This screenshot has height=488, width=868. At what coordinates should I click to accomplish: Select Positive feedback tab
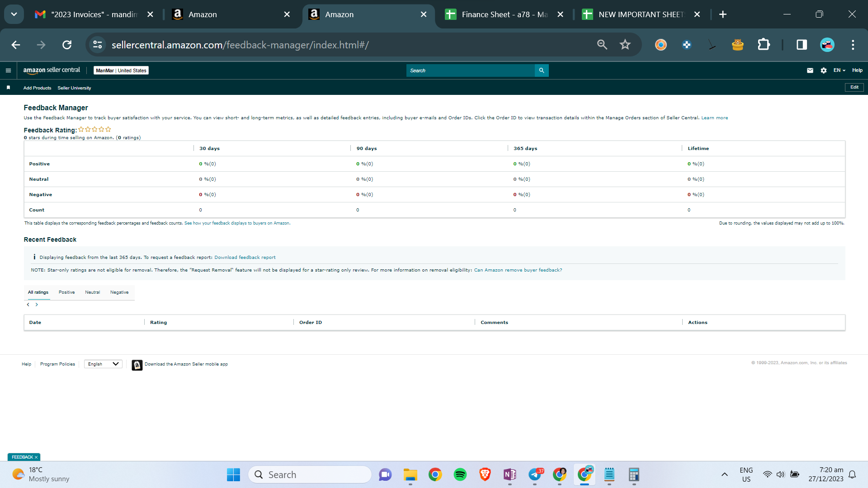point(67,292)
